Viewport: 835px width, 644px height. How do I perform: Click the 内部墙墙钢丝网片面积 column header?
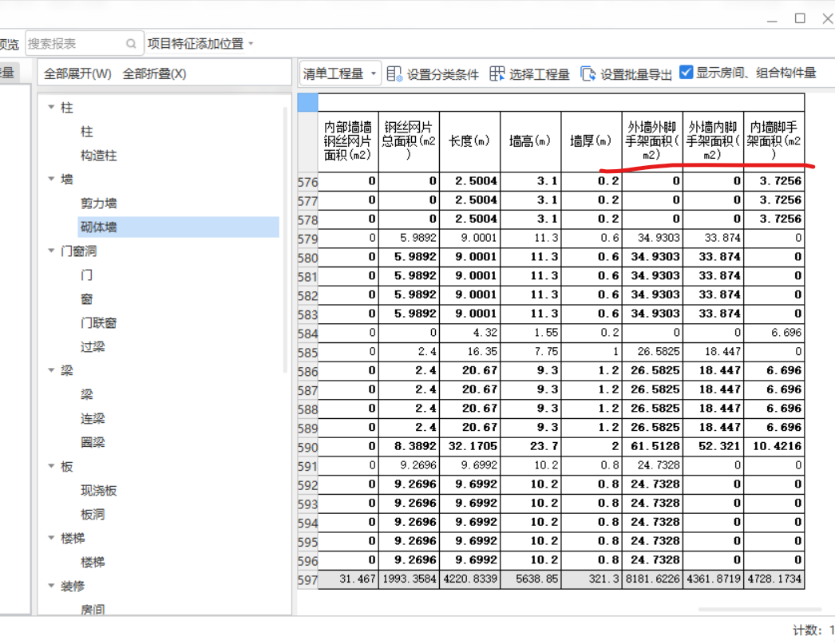pos(348,141)
